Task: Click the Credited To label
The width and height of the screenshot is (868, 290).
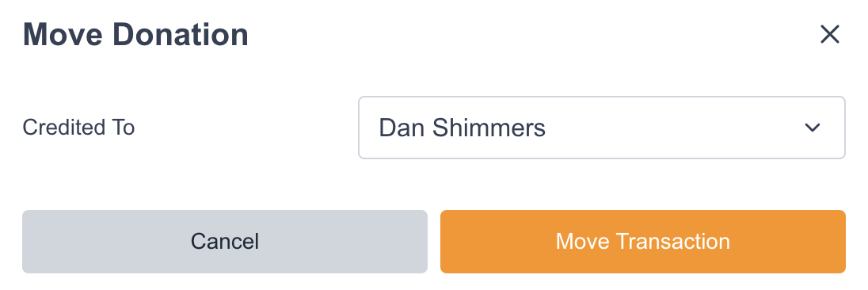Action: [x=78, y=128]
